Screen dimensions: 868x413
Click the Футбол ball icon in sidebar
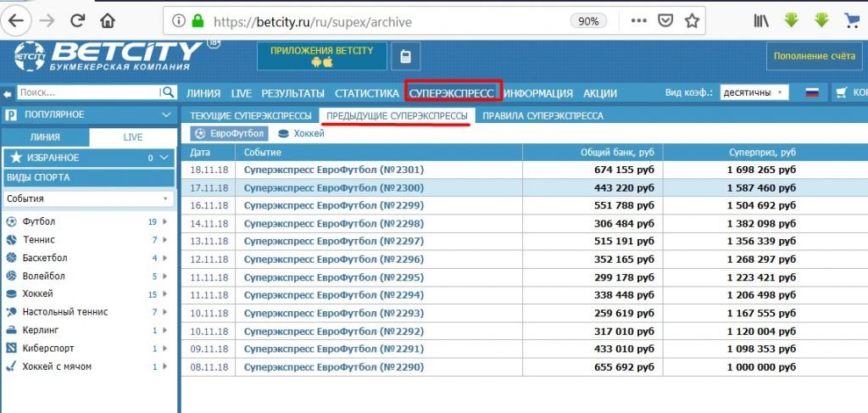[11, 221]
